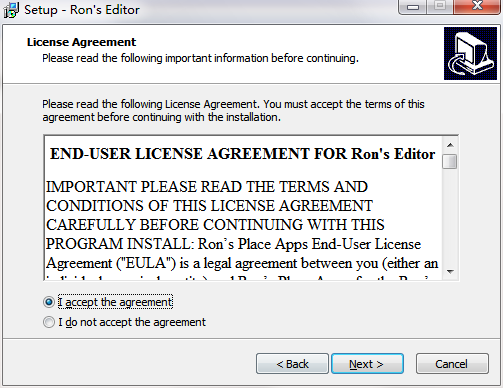Image resolution: width=503 pixels, height=388 pixels.
Task: Go back with the < Back button
Action: (292, 364)
